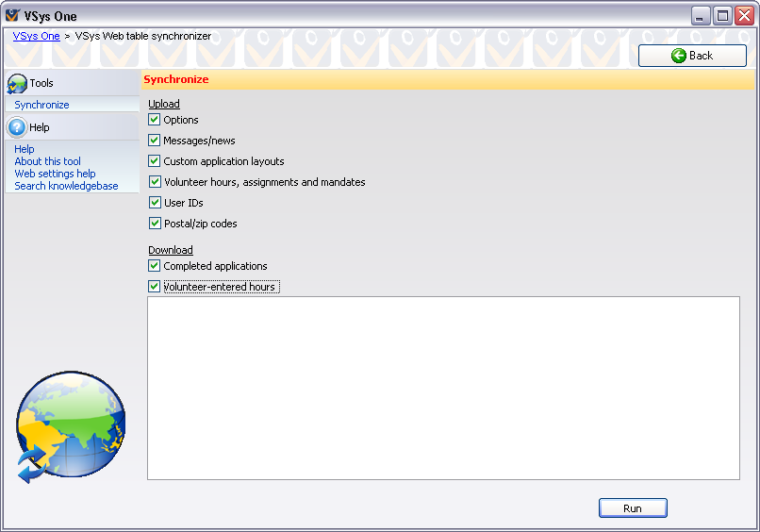The width and height of the screenshot is (760, 532).
Task: Open Web settings help link
Action: click(55, 174)
